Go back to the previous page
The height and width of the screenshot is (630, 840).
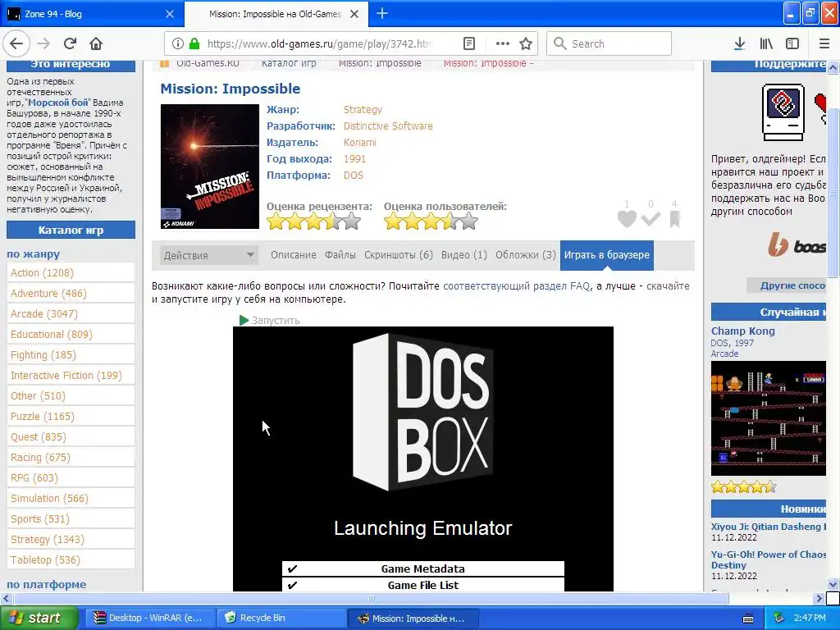coord(16,43)
